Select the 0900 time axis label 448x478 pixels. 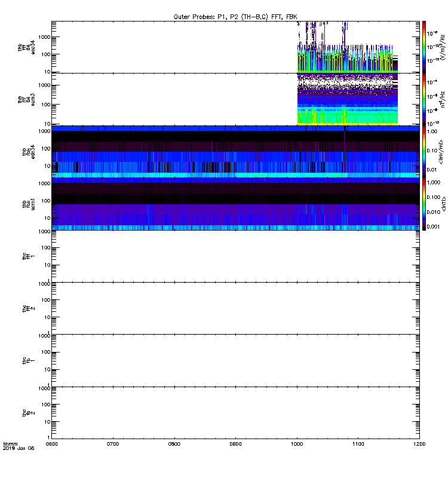[x=235, y=444]
